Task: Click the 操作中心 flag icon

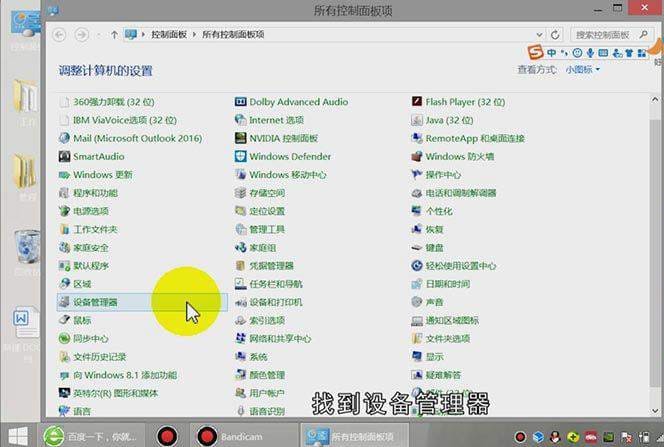Action: 417,174
